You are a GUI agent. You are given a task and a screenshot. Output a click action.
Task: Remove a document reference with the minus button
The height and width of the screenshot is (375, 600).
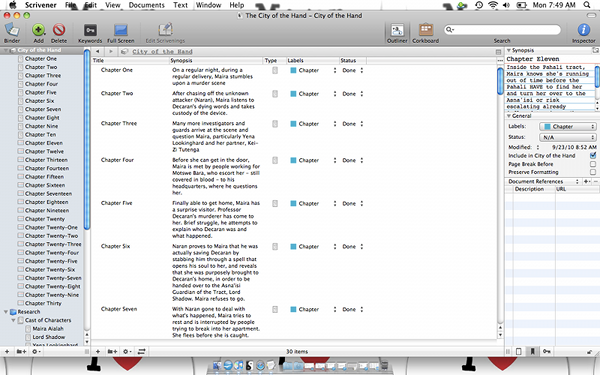(x=595, y=181)
